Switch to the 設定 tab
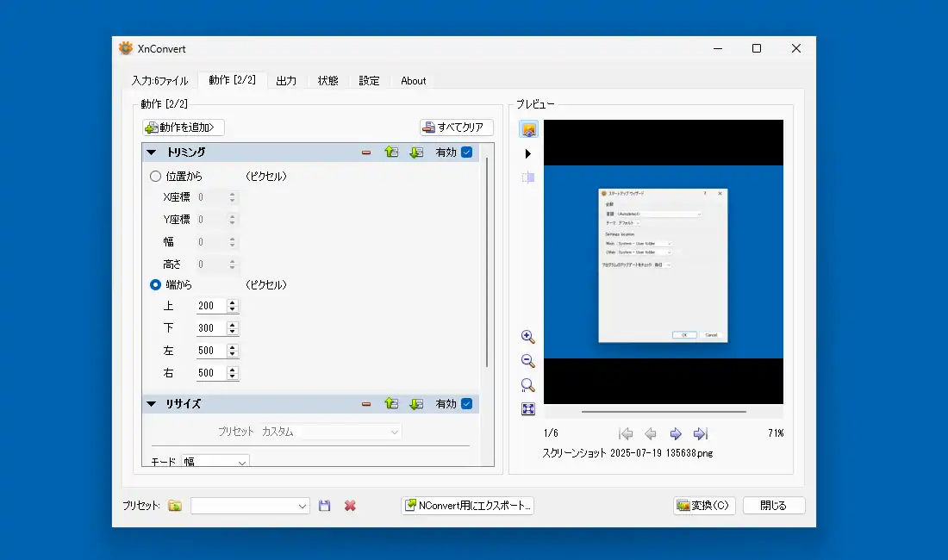The image size is (948, 560). [369, 81]
